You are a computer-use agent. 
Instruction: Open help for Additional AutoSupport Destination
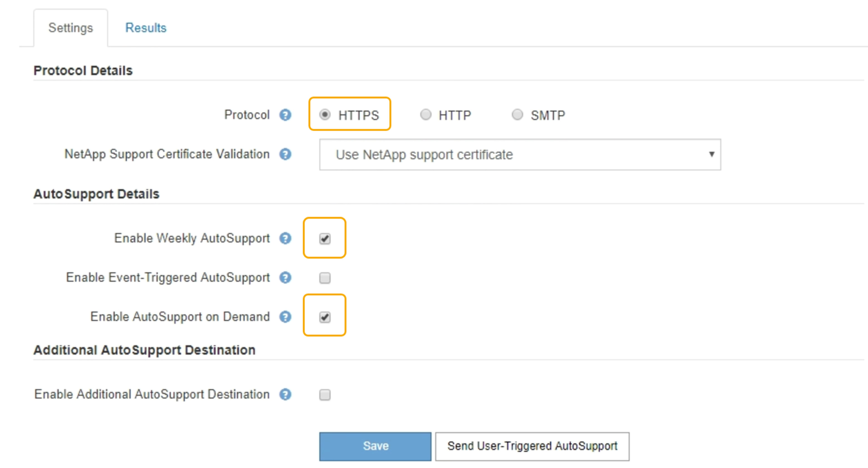[285, 394]
